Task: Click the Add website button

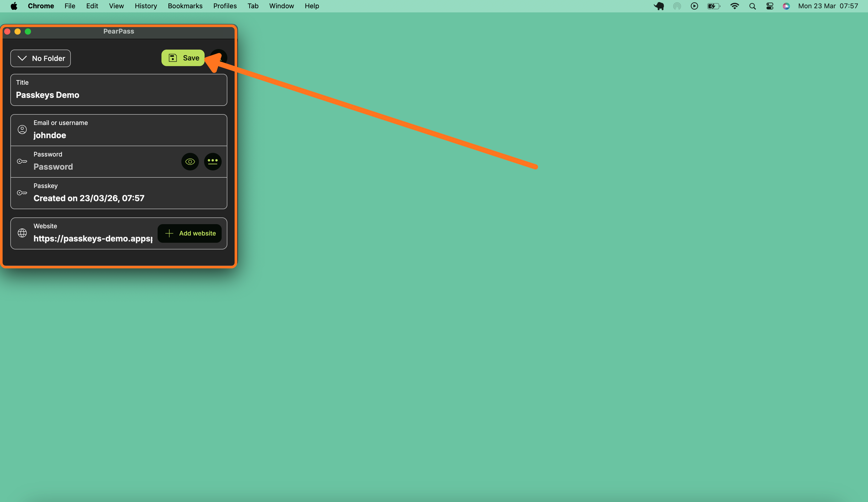Action: tap(190, 233)
